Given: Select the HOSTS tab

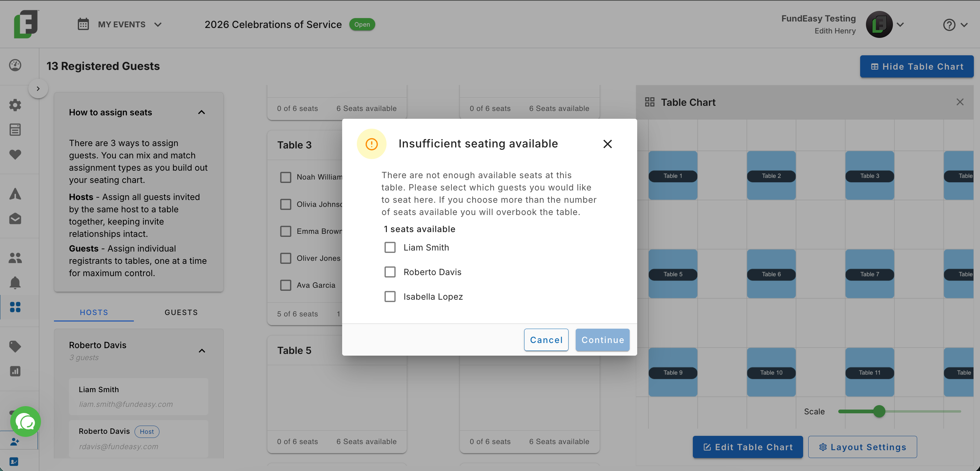Looking at the screenshot, I should coord(94,312).
